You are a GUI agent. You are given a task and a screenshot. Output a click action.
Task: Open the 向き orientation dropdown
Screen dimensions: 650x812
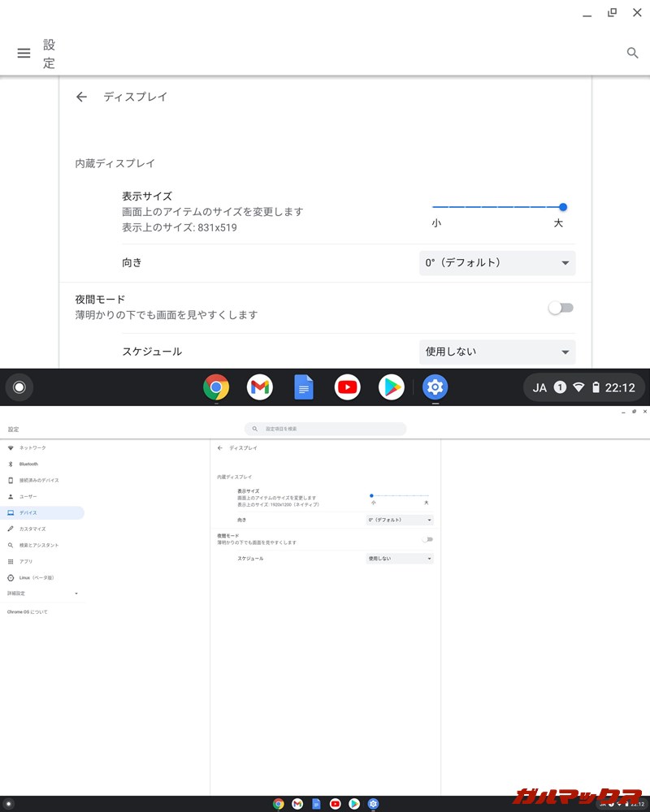(496, 262)
